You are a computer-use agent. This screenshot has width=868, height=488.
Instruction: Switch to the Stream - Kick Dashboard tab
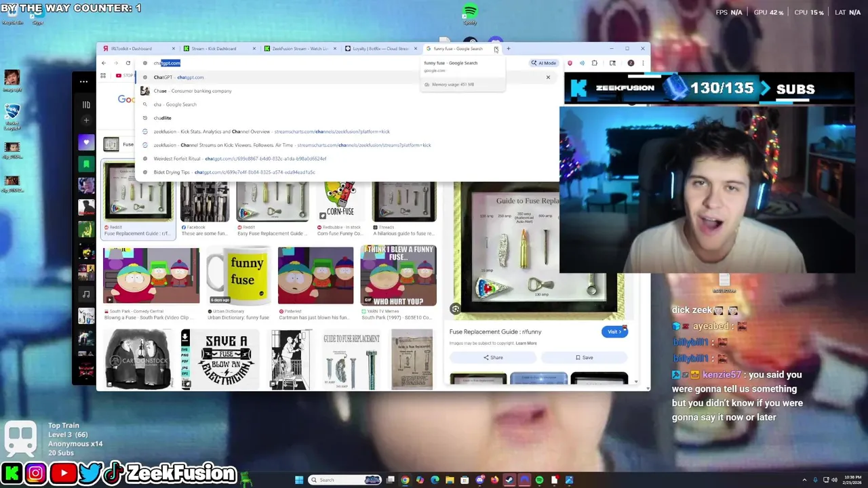pos(219,49)
